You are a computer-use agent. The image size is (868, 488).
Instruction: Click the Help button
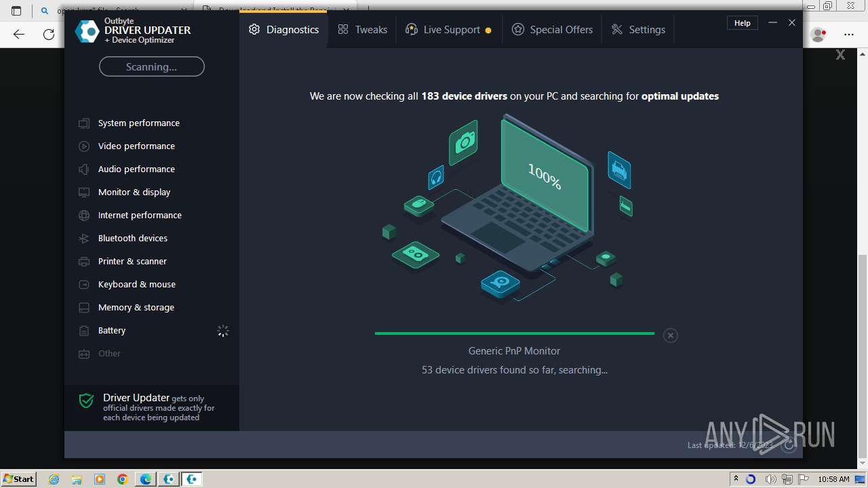pyautogui.click(x=743, y=23)
